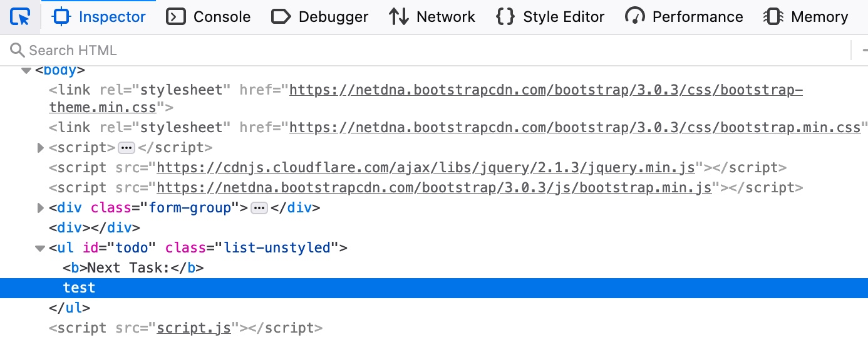Activate the element picker tool

coord(21,17)
